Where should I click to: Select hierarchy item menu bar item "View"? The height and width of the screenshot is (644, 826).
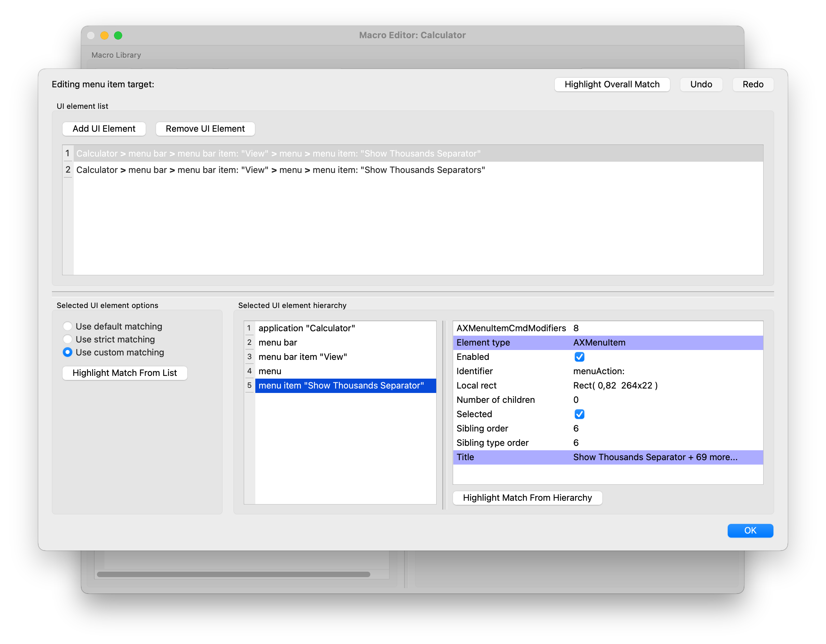302,357
